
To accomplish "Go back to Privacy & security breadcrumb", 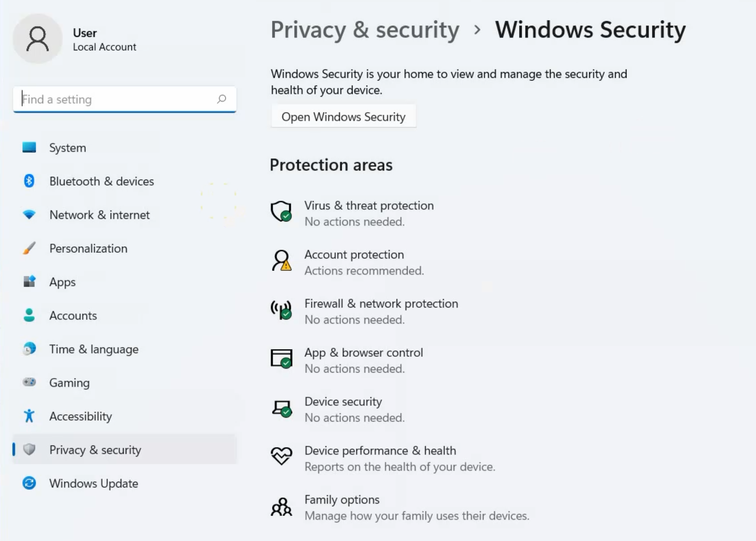I will click(365, 30).
